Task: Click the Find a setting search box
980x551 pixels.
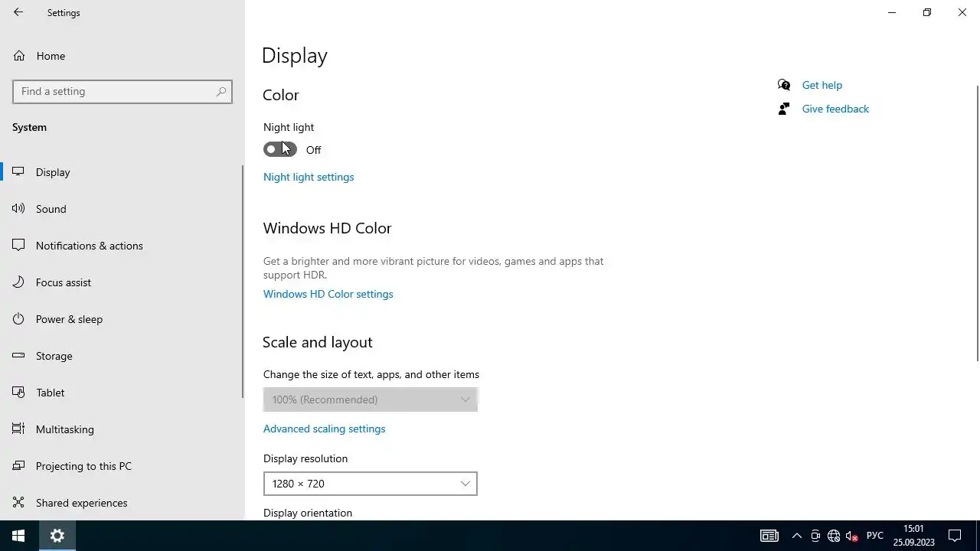Action: tap(122, 91)
